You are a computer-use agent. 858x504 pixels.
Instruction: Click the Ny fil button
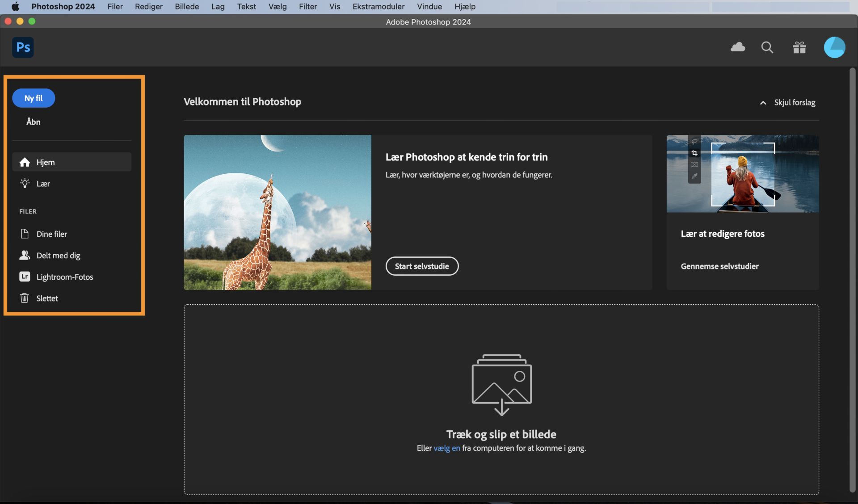33,98
